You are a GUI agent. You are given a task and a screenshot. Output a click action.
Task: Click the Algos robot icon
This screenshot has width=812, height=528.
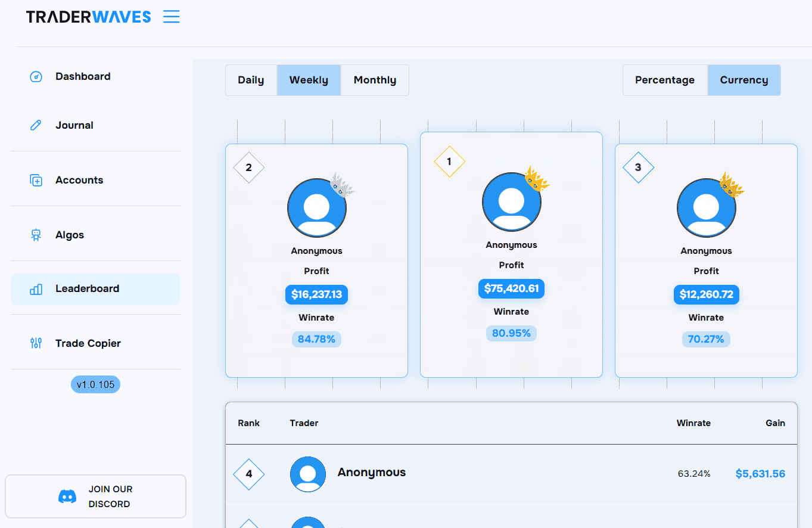pyautogui.click(x=35, y=234)
